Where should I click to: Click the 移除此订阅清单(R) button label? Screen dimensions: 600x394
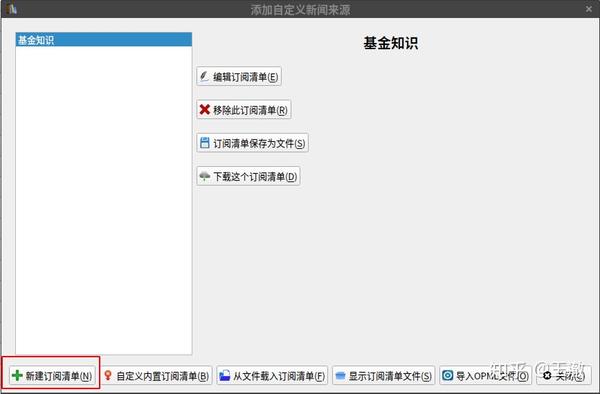tap(250, 110)
